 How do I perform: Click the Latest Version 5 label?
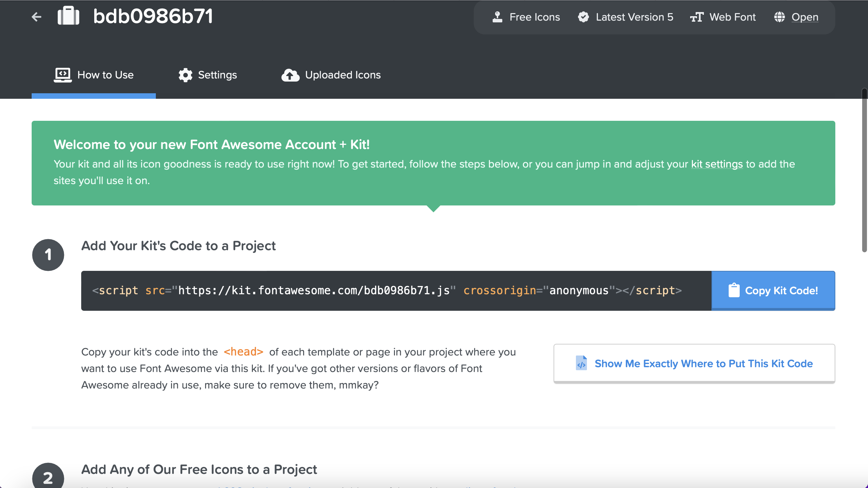tap(634, 17)
